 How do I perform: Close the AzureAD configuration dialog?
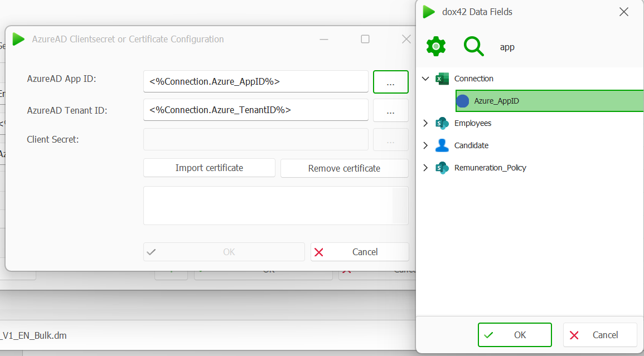coord(406,39)
